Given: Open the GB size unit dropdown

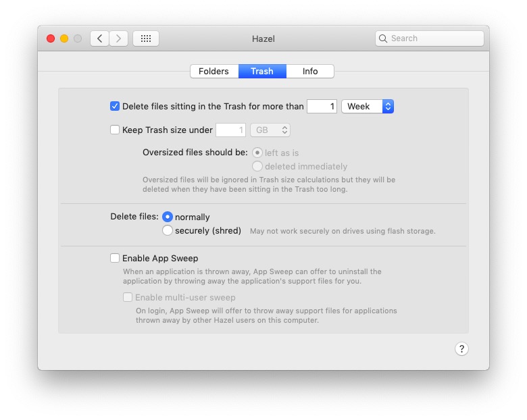Looking at the screenshot, I should coord(270,130).
